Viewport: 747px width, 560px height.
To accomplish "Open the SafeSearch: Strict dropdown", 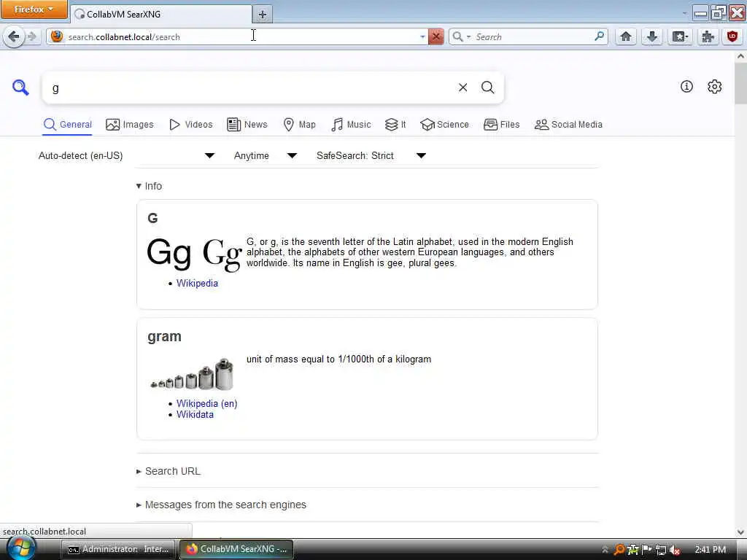I will tap(371, 156).
